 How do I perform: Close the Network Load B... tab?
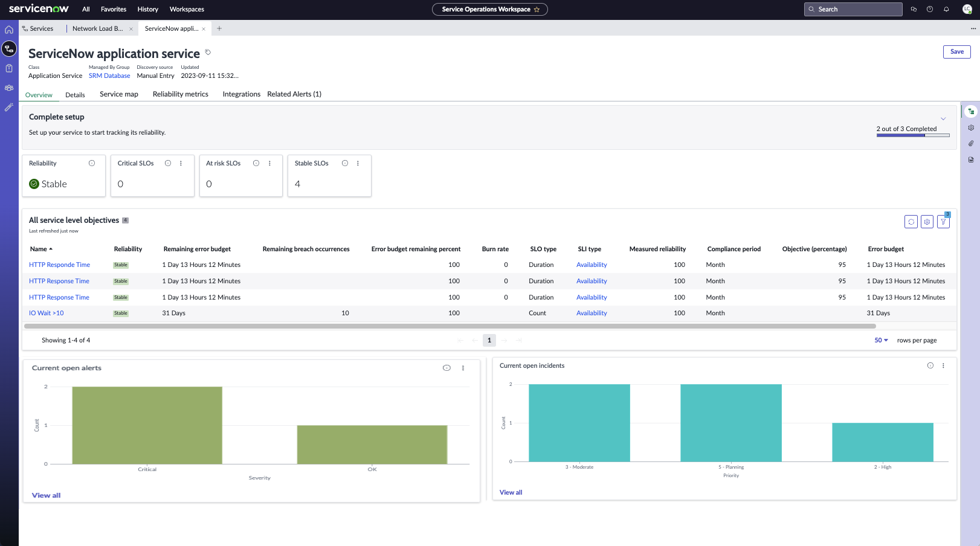(x=131, y=29)
